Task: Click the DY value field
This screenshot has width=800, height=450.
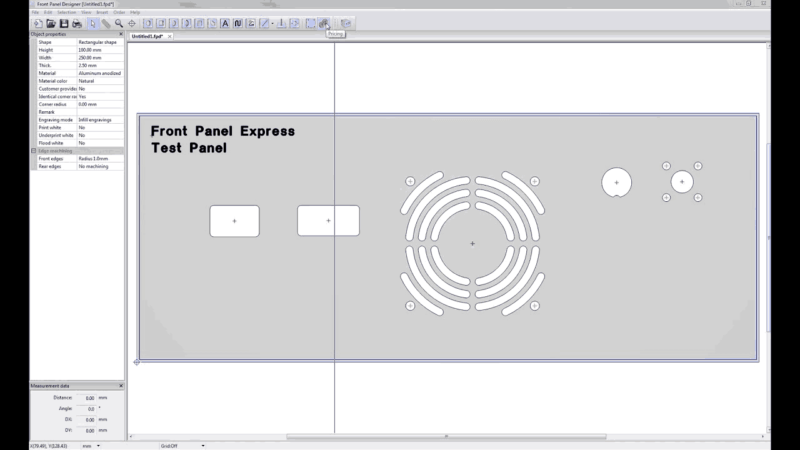Action: coord(86,430)
